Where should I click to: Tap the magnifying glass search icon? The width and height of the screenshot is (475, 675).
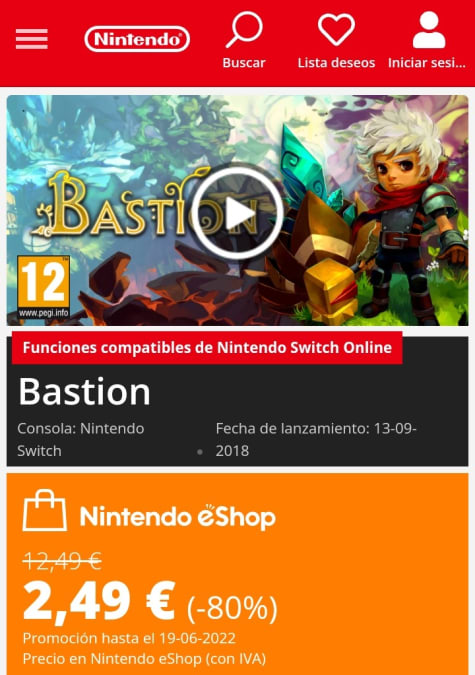244,29
